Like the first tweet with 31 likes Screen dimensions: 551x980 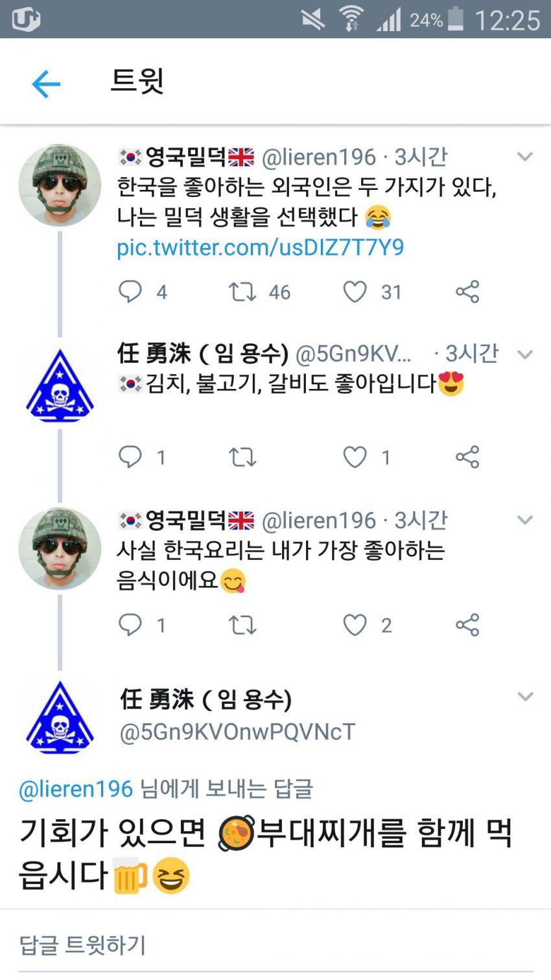[x=355, y=292]
